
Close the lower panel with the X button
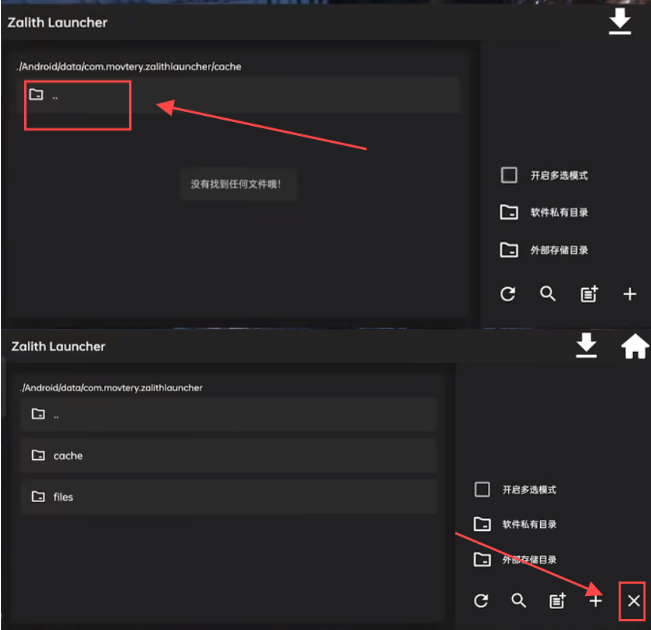(633, 601)
